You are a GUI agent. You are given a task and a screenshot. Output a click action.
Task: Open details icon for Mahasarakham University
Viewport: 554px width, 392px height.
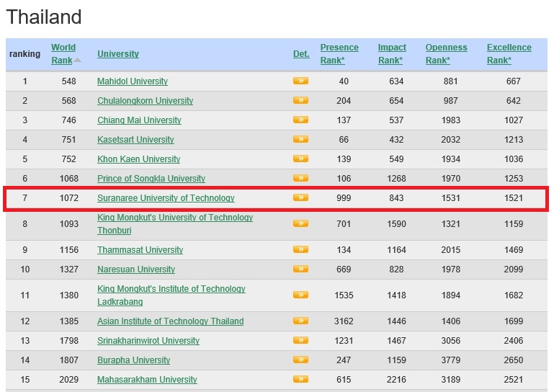tap(300, 379)
